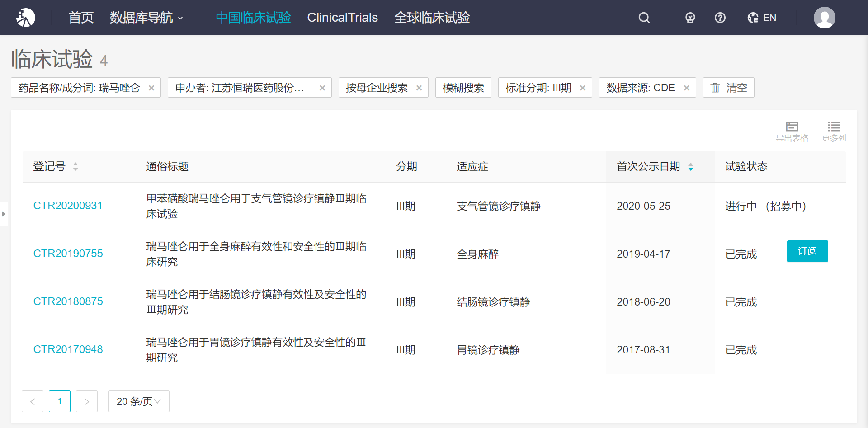Click the 药品名称/成分词 filter tag text
The width and height of the screenshot is (868, 428).
tap(79, 88)
